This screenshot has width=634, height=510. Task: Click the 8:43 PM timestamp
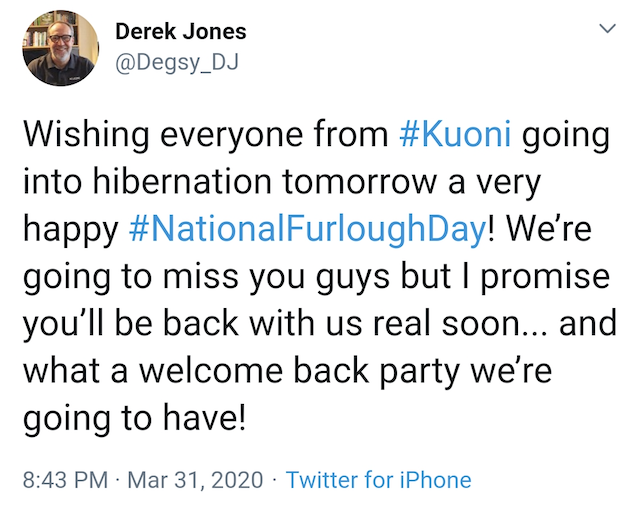(64, 480)
